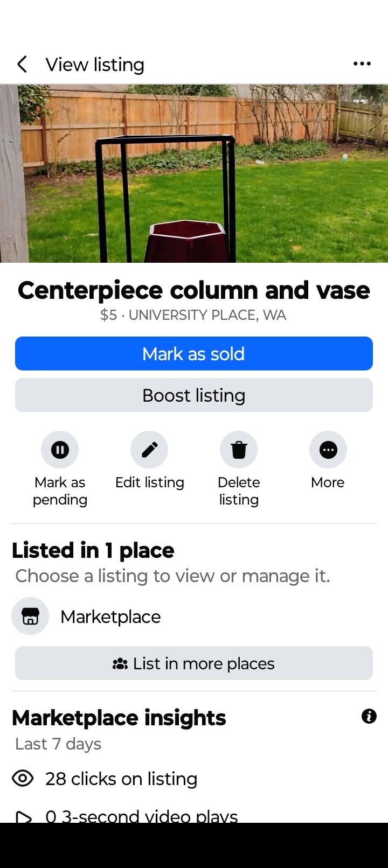Select the Marketplace listing entry
The height and width of the screenshot is (868, 388).
tap(194, 617)
